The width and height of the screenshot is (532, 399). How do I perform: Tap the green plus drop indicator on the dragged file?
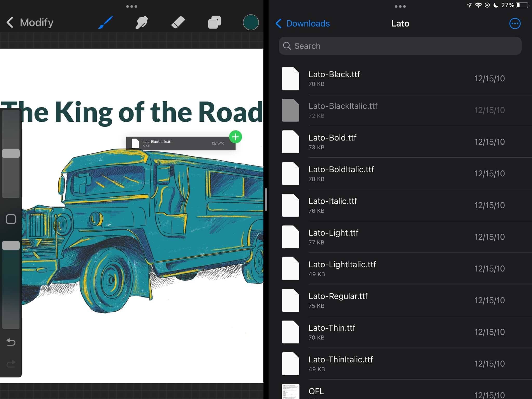pos(235,137)
